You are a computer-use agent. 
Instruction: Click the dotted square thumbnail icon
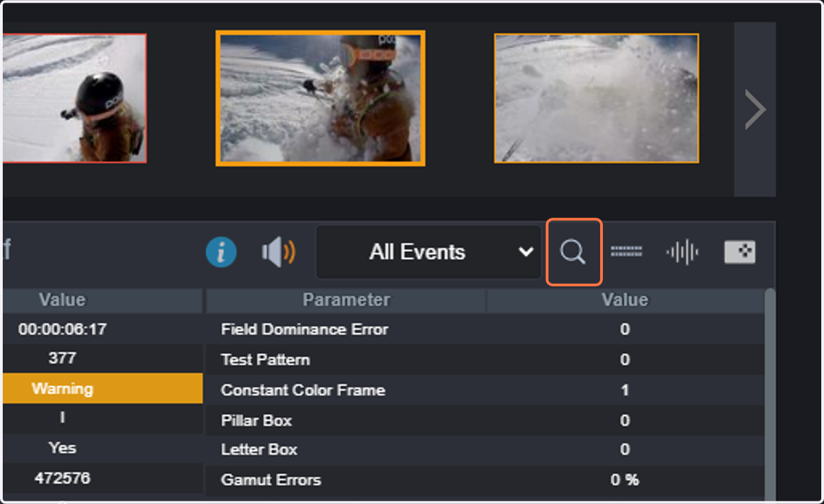740,252
